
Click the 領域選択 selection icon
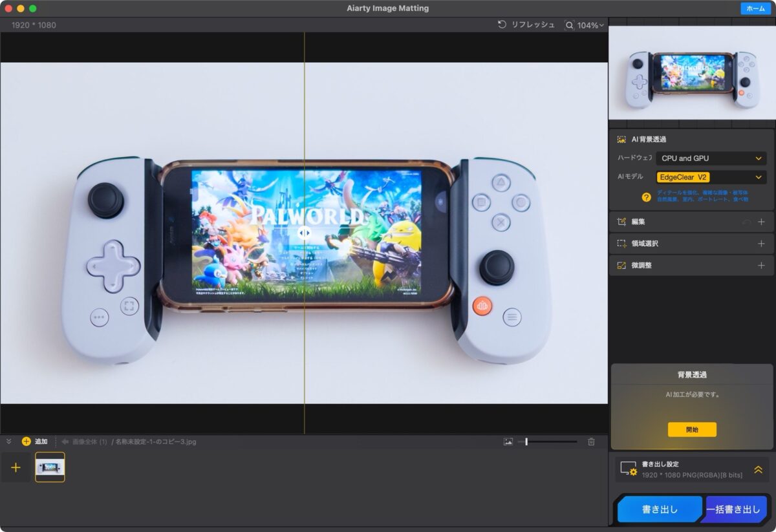[621, 244]
